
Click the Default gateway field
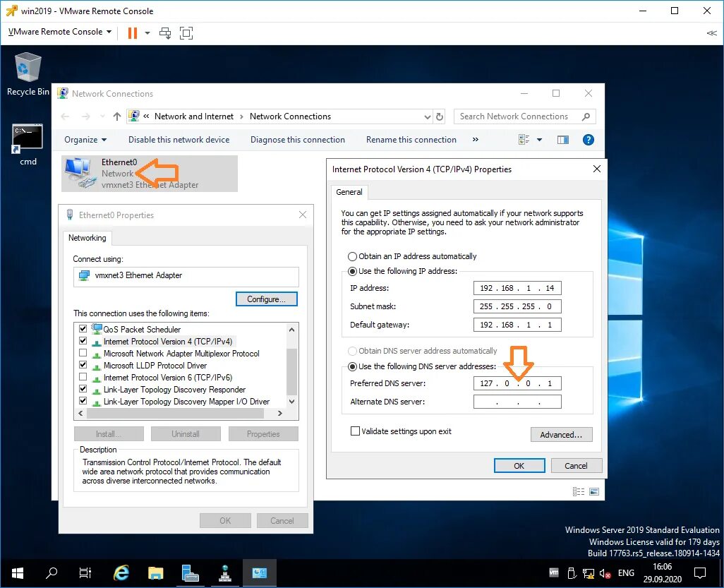click(x=517, y=325)
